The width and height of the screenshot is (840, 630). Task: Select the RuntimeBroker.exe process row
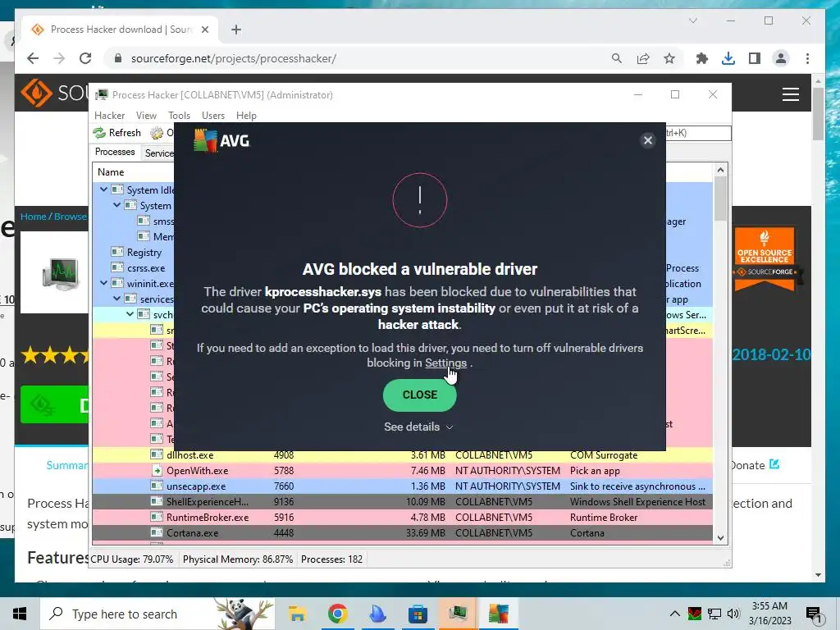[402, 518]
